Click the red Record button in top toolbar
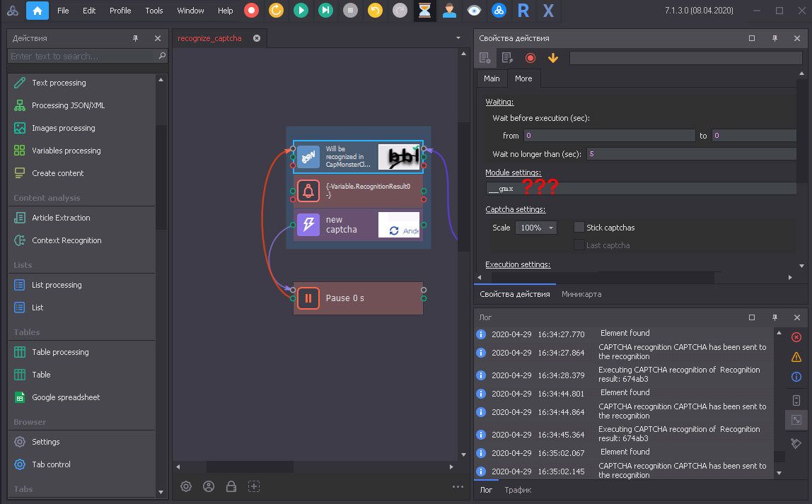This screenshot has width=812, height=504. pos(251,11)
